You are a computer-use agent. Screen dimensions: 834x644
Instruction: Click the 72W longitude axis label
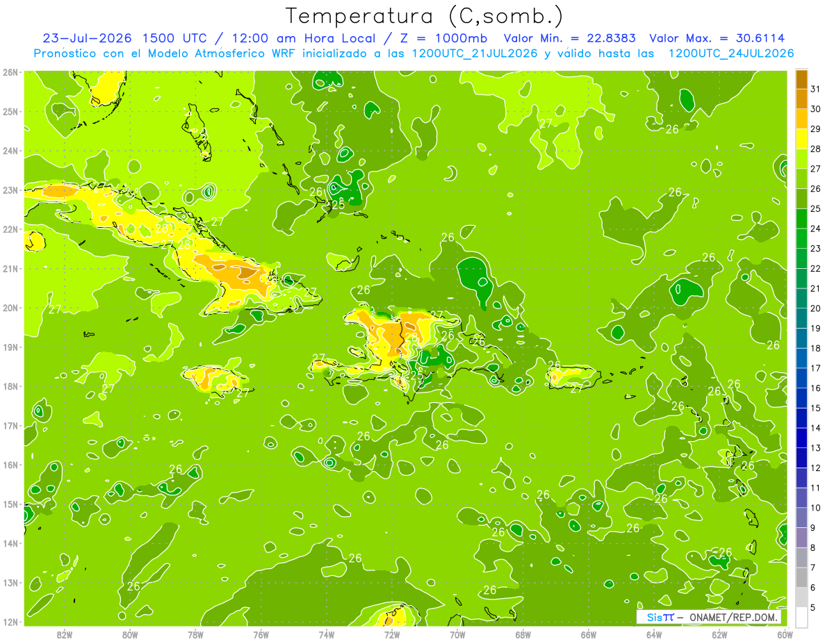[392, 634]
